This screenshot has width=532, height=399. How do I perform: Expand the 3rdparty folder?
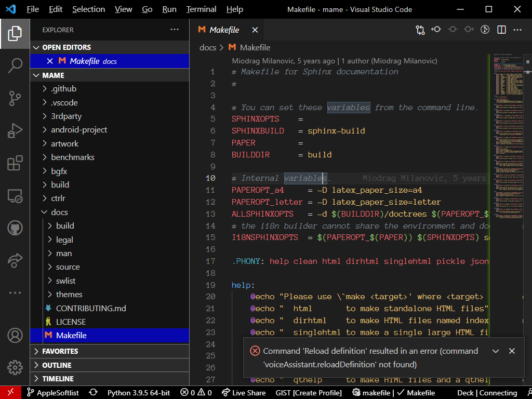[66, 116]
